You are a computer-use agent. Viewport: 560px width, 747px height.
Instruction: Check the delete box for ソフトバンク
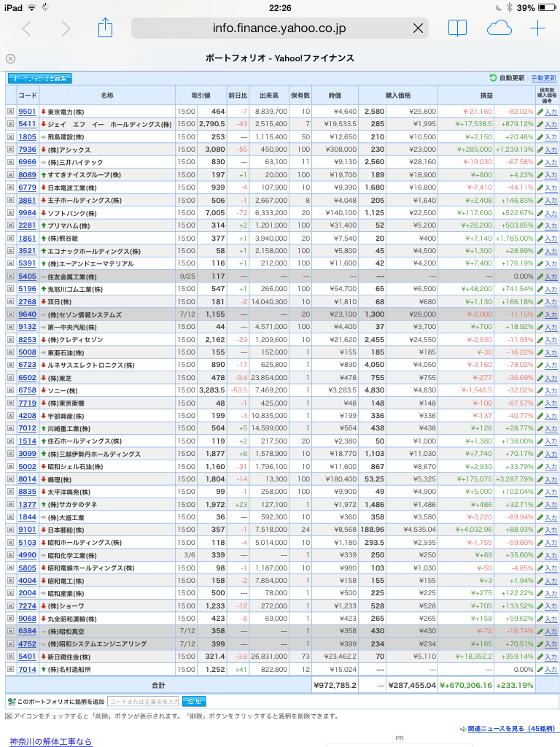tap(10, 213)
